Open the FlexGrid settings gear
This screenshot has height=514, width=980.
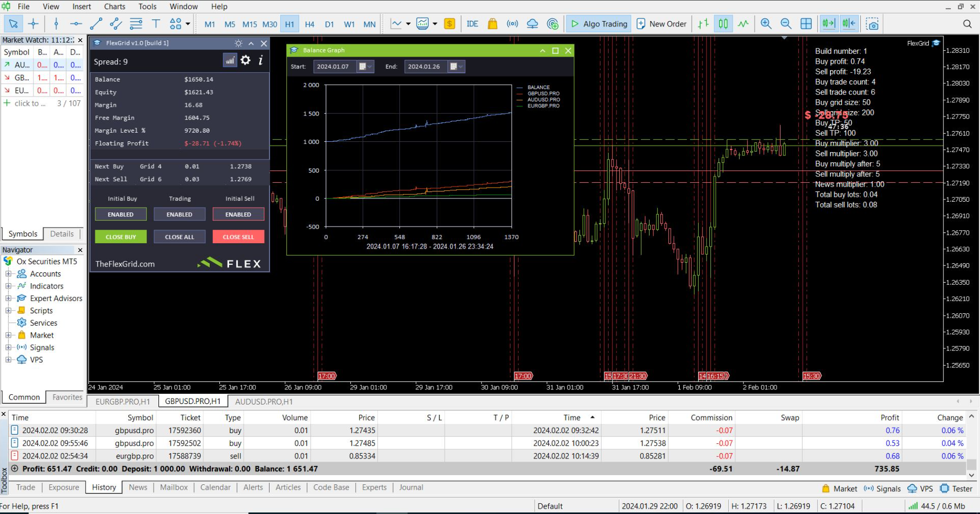click(246, 60)
